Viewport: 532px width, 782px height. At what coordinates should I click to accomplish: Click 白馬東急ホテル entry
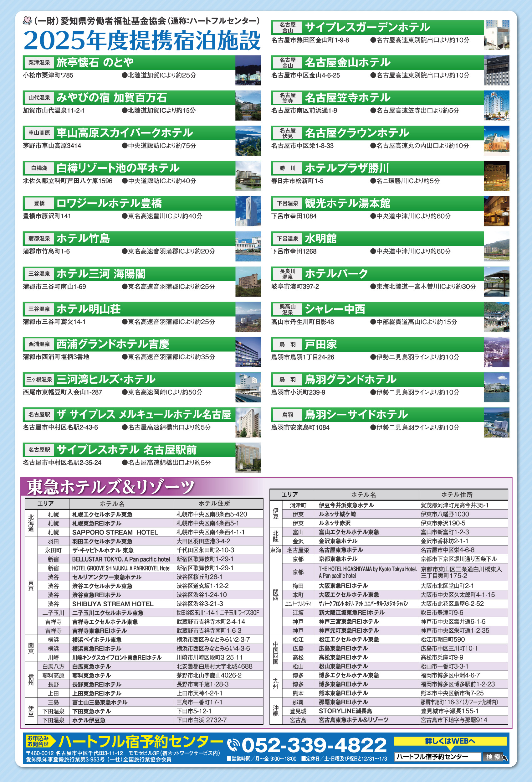[x=91, y=666]
